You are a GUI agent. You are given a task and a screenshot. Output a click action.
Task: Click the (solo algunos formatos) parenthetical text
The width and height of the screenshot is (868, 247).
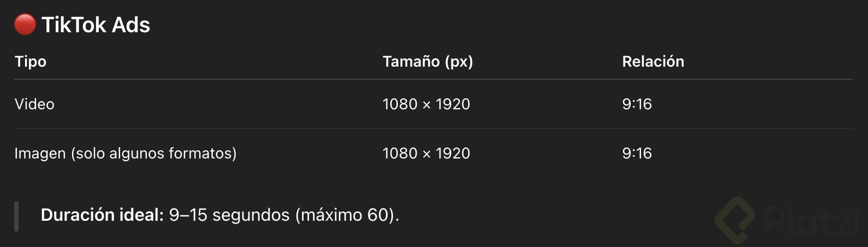point(153,153)
